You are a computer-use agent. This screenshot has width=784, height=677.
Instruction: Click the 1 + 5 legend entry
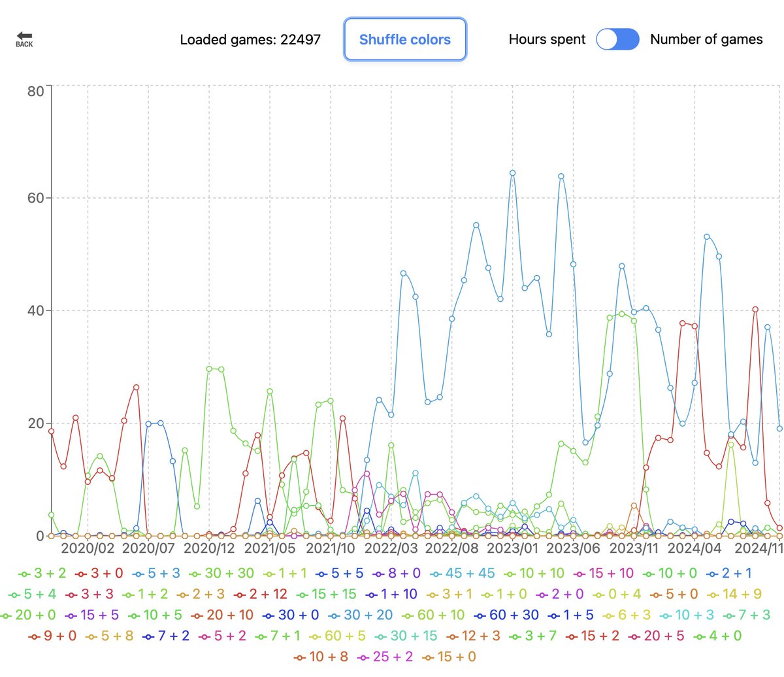(x=570, y=615)
